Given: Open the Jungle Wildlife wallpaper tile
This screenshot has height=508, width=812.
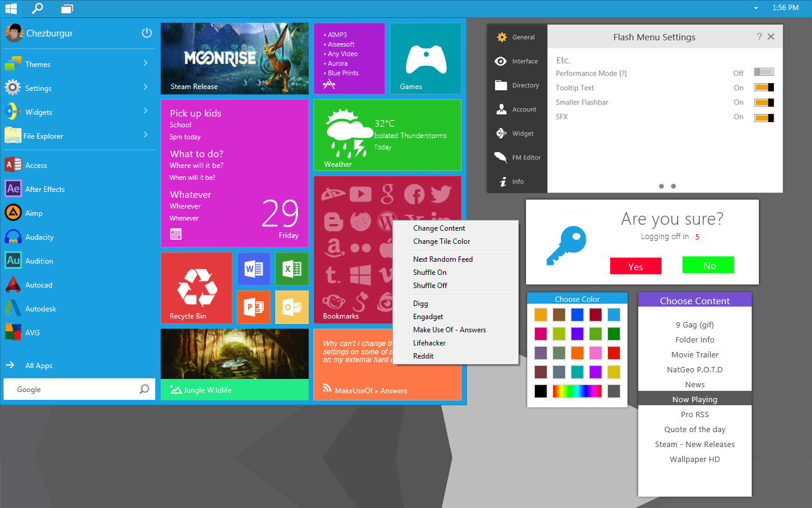Looking at the screenshot, I should pyautogui.click(x=235, y=365).
